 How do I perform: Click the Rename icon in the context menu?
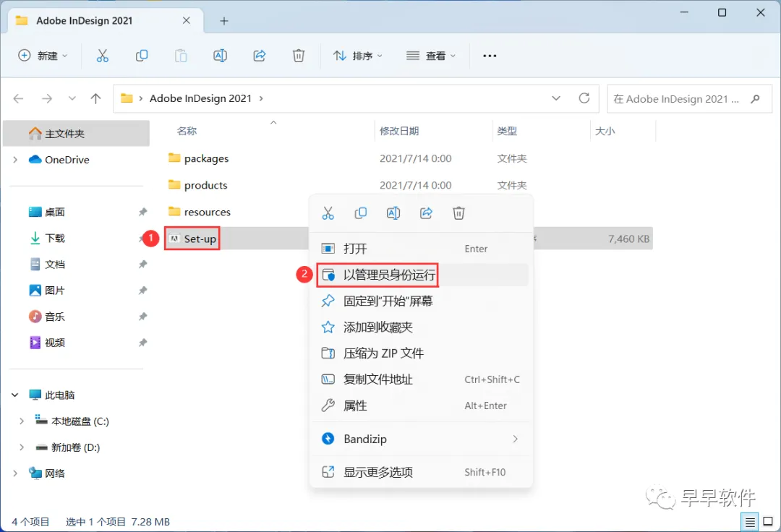393,213
